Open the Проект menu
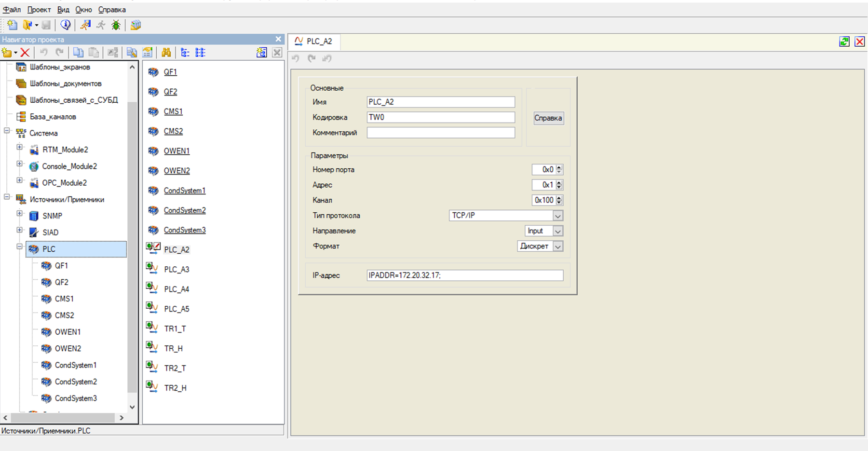 point(39,10)
